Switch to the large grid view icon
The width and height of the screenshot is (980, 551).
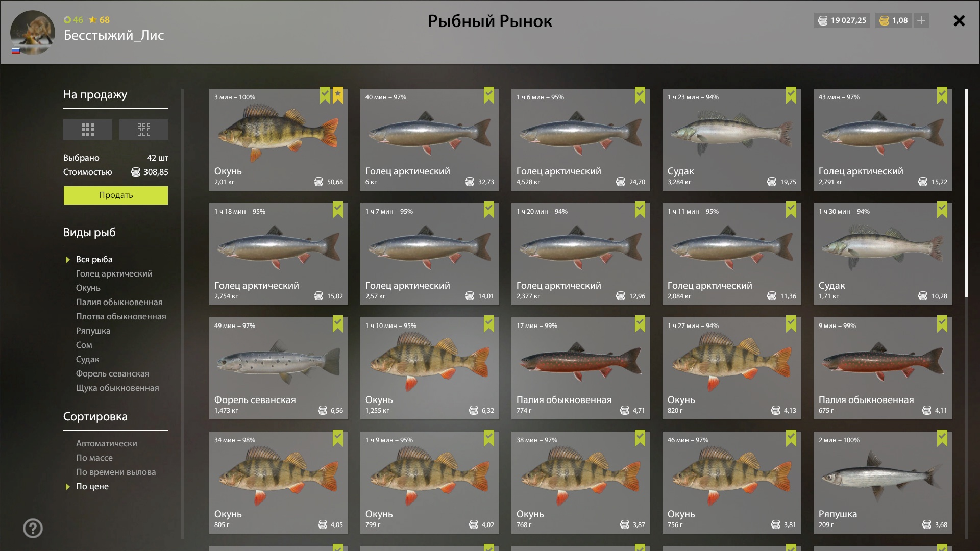[x=88, y=130]
